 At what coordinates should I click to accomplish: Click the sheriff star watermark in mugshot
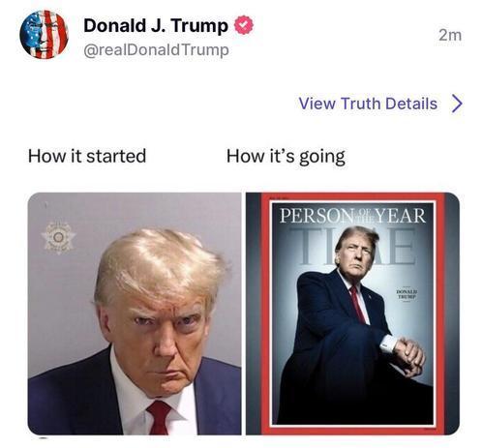[x=58, y=238]
